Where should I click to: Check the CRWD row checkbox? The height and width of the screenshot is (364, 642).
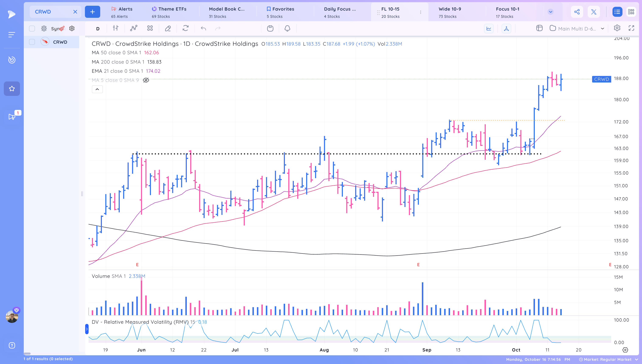click(32, 42)
